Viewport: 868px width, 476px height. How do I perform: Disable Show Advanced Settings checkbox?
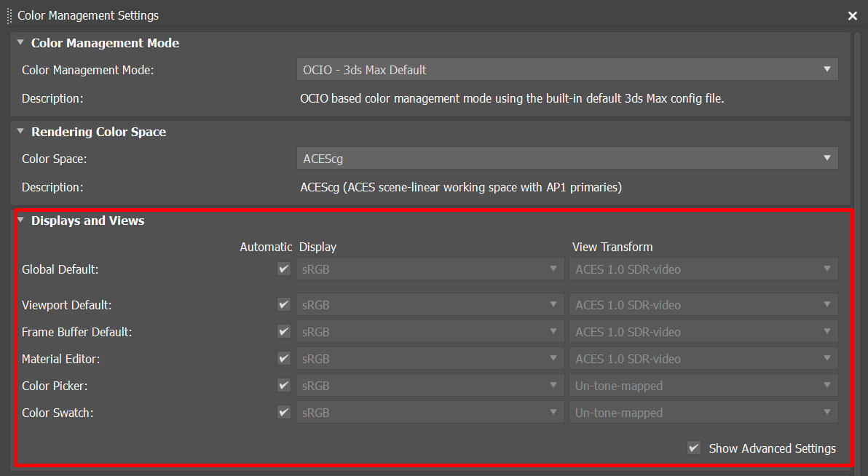click(694, 448)
